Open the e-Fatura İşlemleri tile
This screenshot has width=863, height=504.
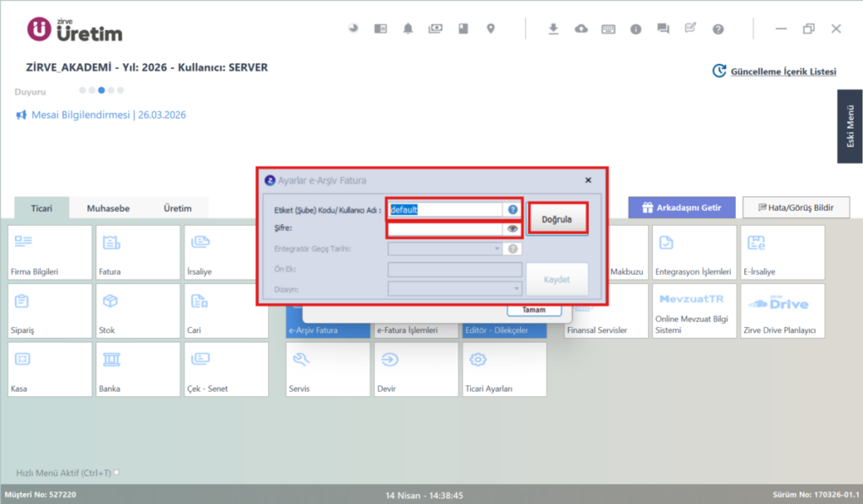coord(416,330)
